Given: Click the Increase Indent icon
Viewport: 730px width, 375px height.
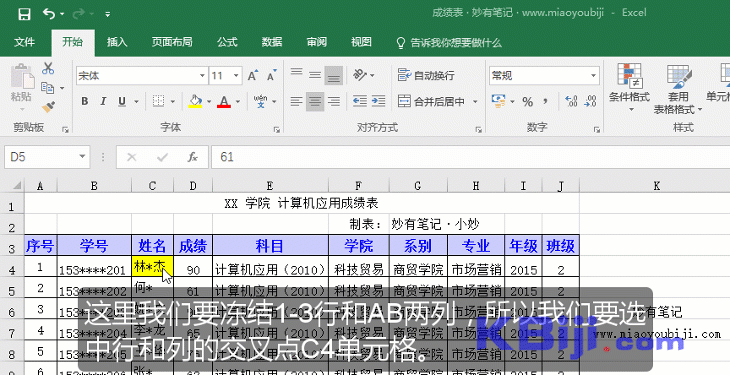Looking at the screenshot, I should [x=379, y=101].
